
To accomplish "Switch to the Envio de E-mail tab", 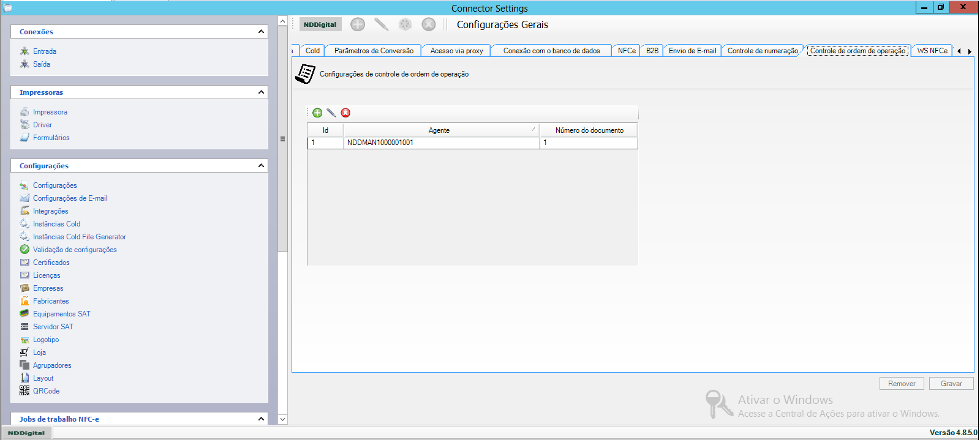I will point(692,51).
